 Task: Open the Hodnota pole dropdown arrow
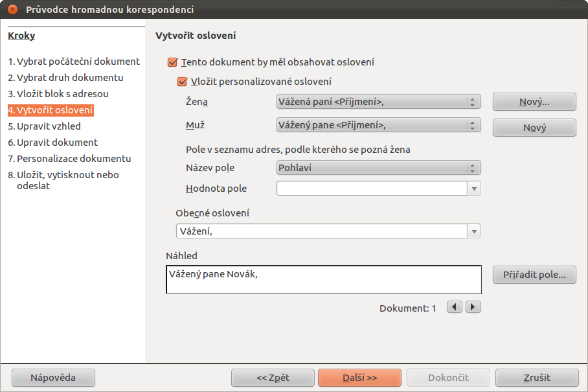[x=474, y=189]
